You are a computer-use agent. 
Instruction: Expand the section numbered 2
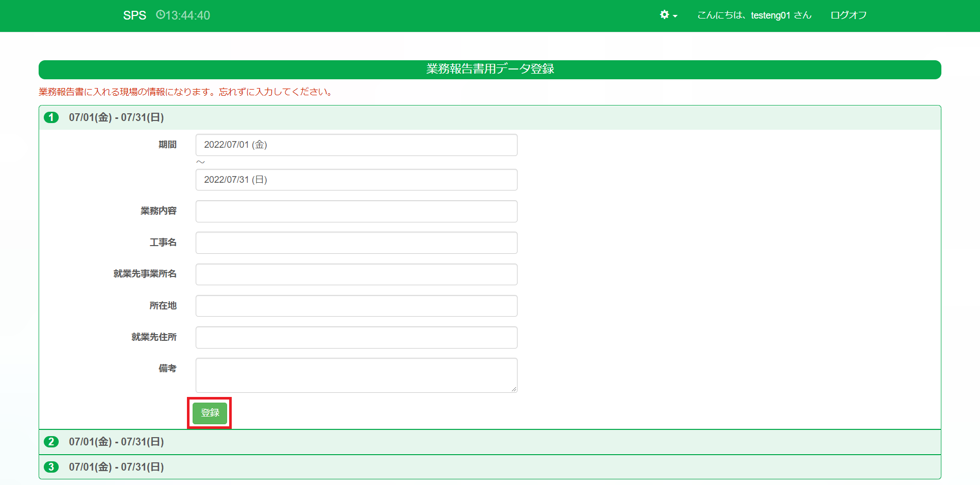tap(116, 442)
